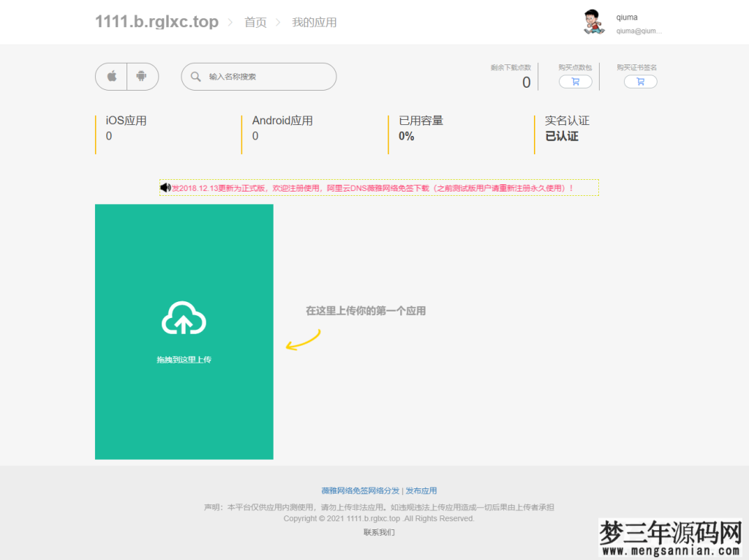Expand the 剩余下载点数 details
The image size is (749, 560).
pos(512,75)
